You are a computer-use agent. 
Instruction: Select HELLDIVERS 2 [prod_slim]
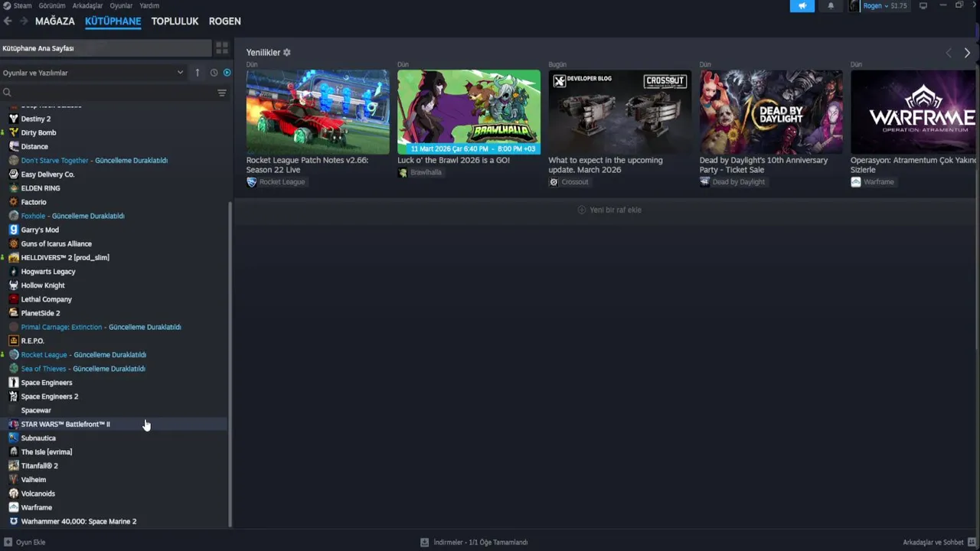[x=115, y=258]
